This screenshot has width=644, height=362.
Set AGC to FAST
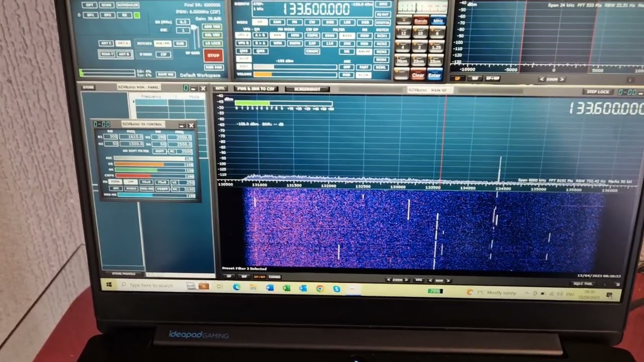(364, 67)
